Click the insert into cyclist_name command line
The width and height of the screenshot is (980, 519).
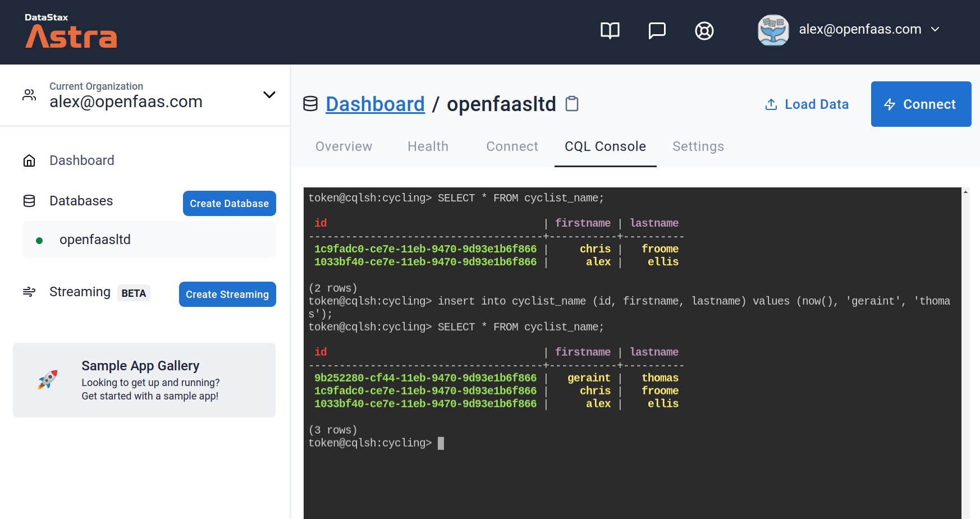coord(629,307)
